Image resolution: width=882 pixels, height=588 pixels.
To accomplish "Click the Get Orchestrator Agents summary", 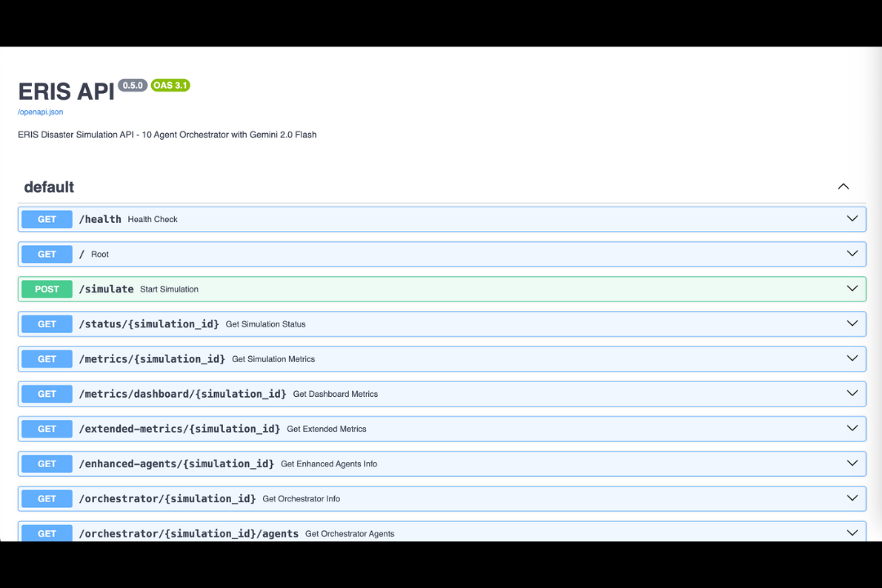I will [350, 533].
